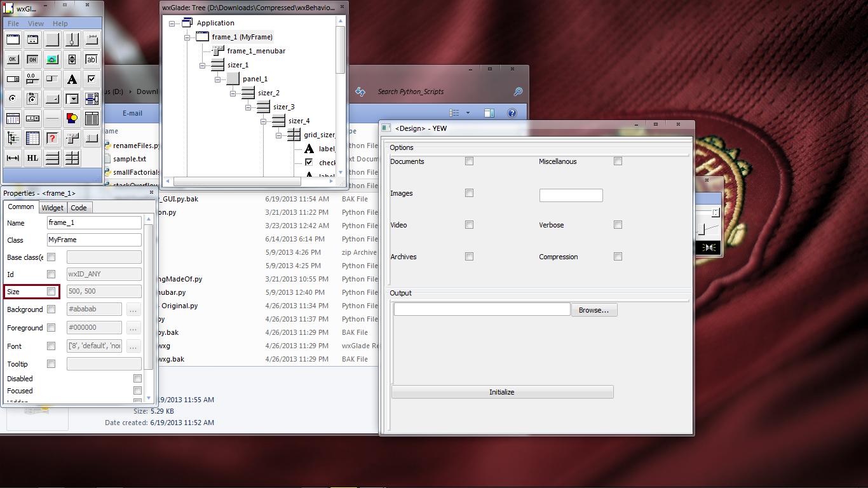The width and height of the screenshot is (868, 488).
Task: Enable the Background property checkbox
Action: click(x=51, y=309)
